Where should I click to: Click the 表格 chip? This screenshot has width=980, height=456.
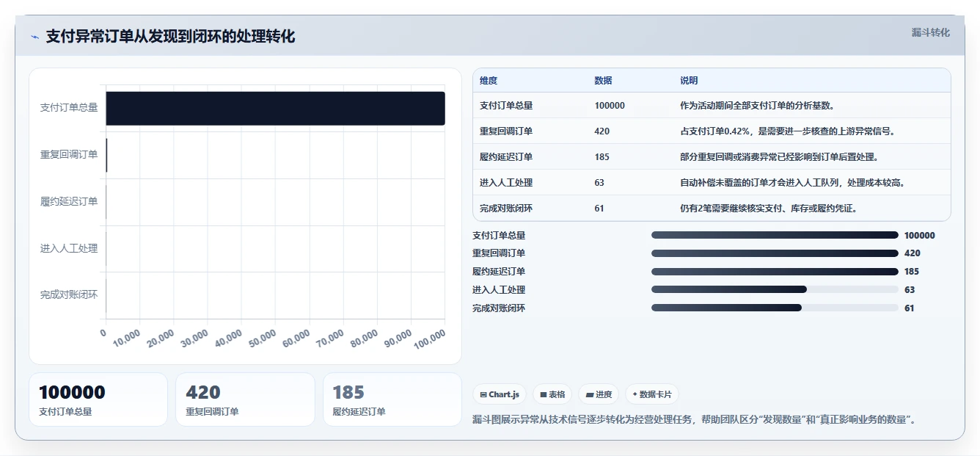(x=552, y=394)
